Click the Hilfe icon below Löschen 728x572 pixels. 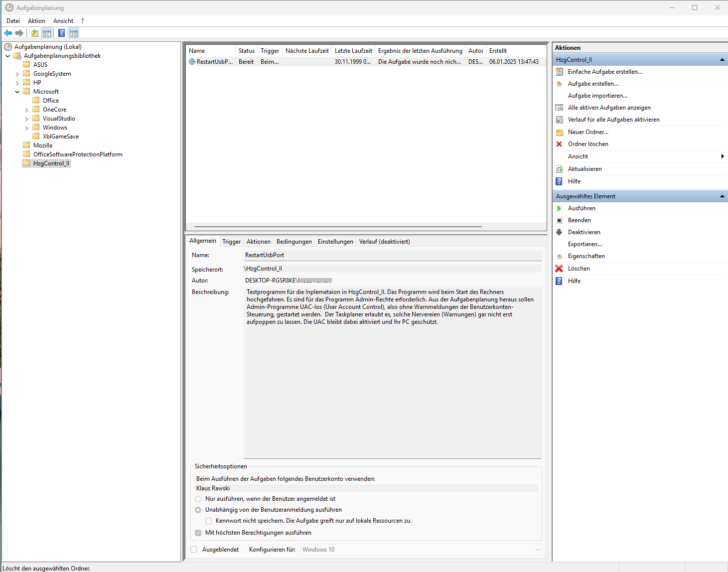tap(559, 281)
